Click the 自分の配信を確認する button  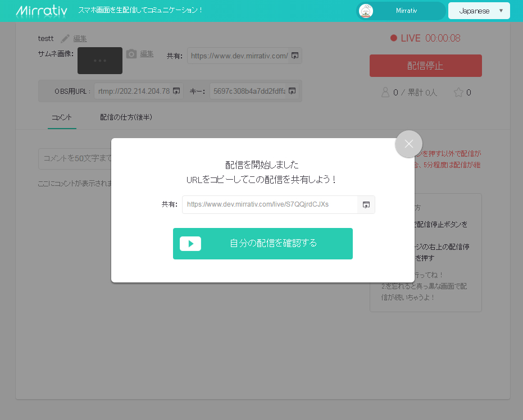(263, 243)
